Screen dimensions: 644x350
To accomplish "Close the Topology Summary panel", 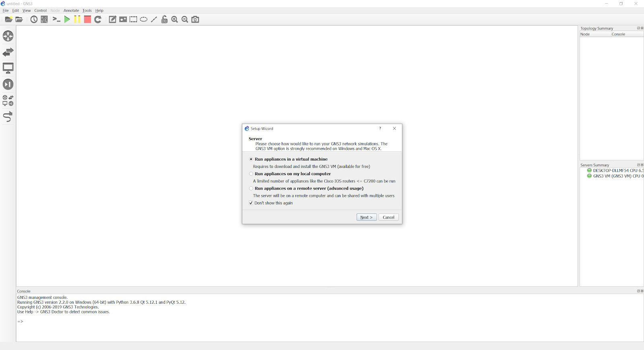I will 642,28.
